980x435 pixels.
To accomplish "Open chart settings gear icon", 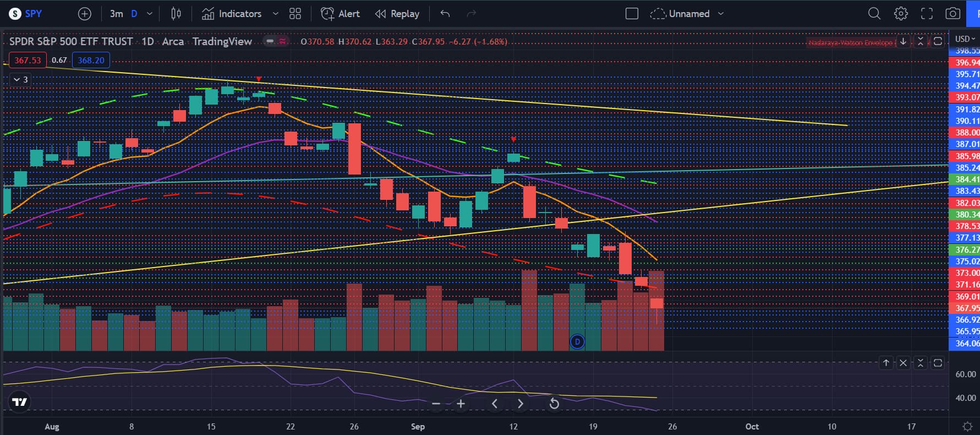I will click(901, 14).
